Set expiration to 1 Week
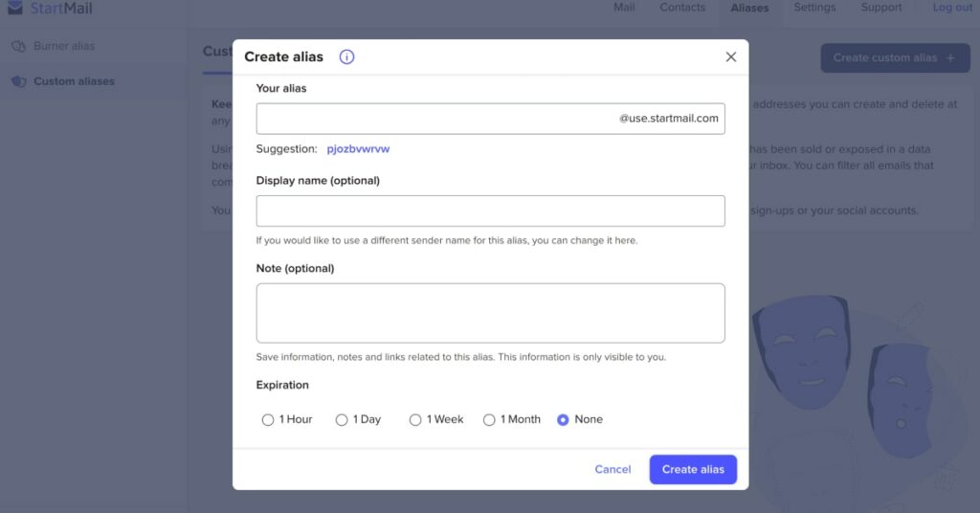 pos(415,419)
